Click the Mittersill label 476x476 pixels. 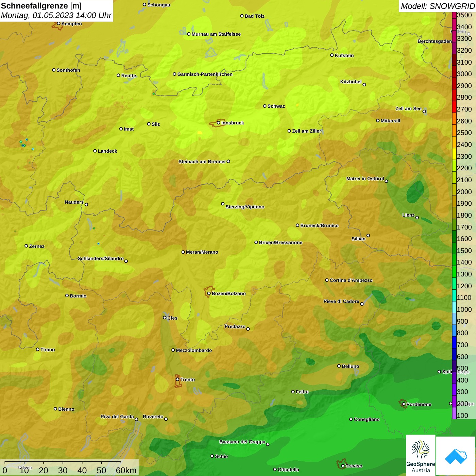[390, 121]
